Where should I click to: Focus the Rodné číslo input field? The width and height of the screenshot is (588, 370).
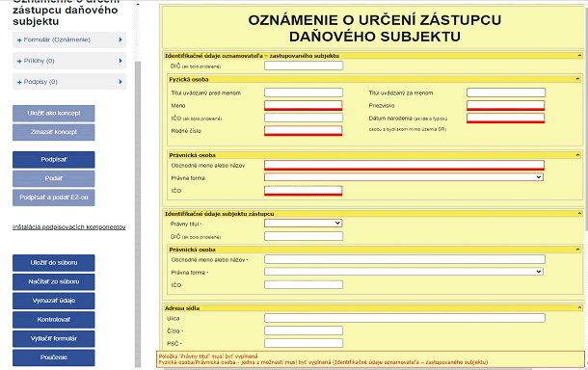[303, 131]
